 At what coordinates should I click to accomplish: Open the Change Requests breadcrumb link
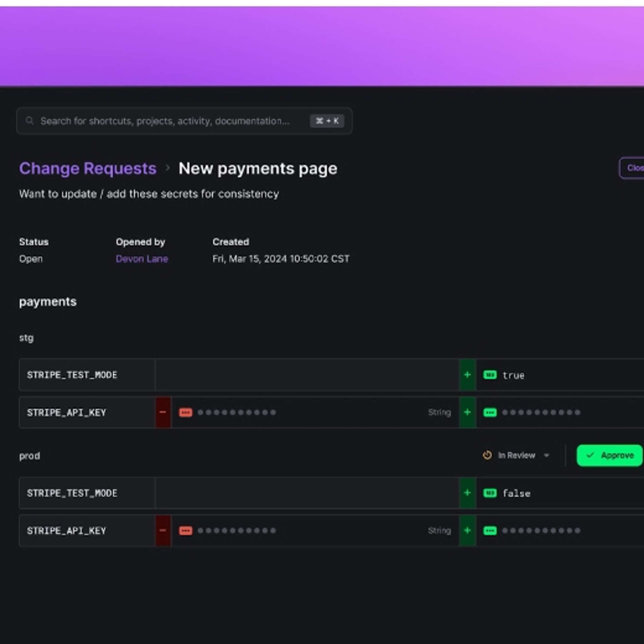pos(88,168)
